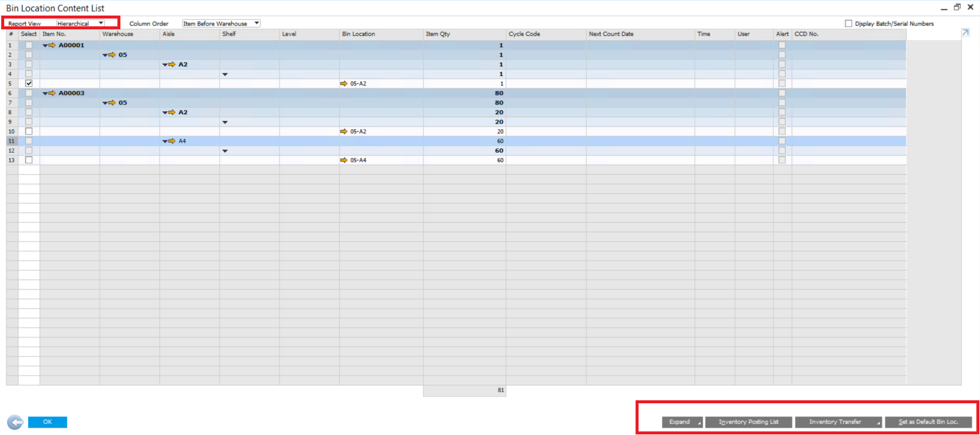Screen dimensions: 980x435
Task: Toggle the Alert checkbox in row 5
Action: (782, 84)
